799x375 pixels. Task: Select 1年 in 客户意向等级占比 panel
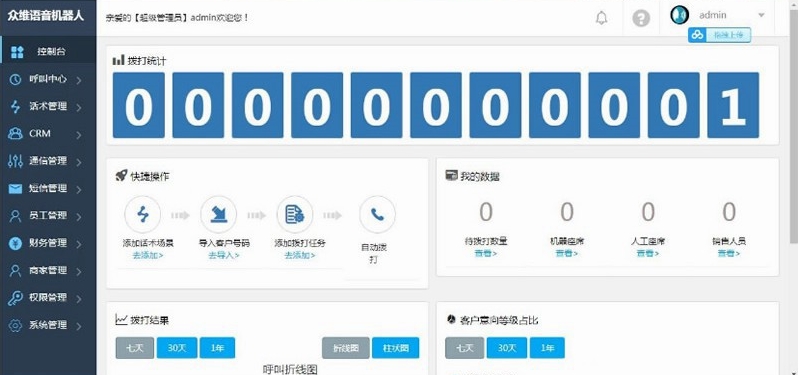click(x=547, y=348)
